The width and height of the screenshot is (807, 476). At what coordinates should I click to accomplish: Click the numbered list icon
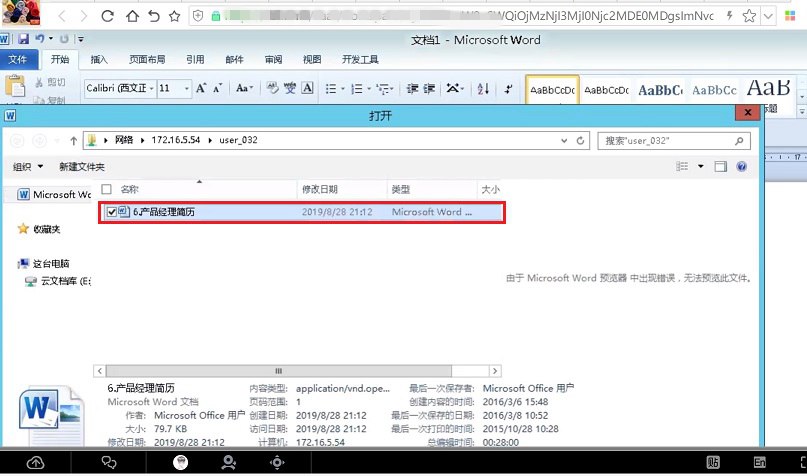[x=357, y=89]
